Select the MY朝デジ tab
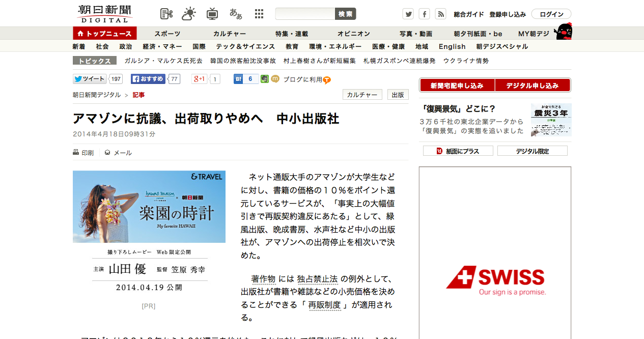The image size is (644, 339). click(x=534, y=34)
